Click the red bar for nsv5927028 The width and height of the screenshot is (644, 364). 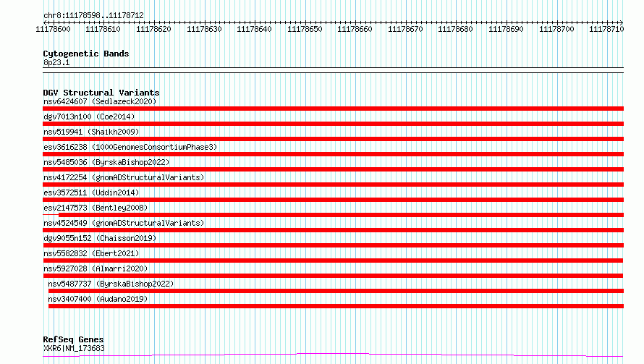click(x=333, y=276)
